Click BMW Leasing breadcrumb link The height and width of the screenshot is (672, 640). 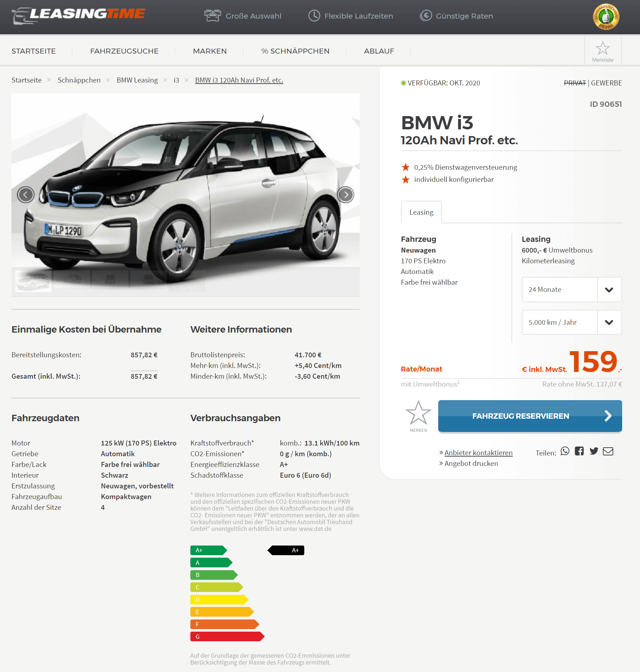137,80
